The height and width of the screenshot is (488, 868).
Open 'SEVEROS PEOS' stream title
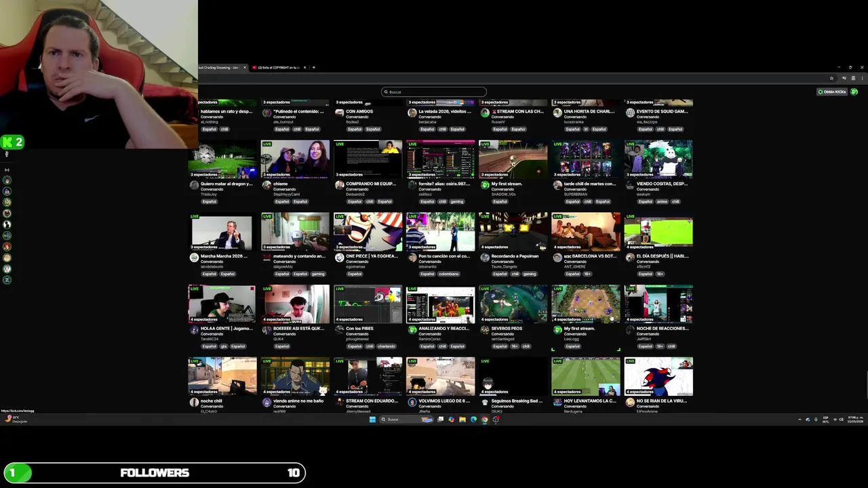point(507,329)
